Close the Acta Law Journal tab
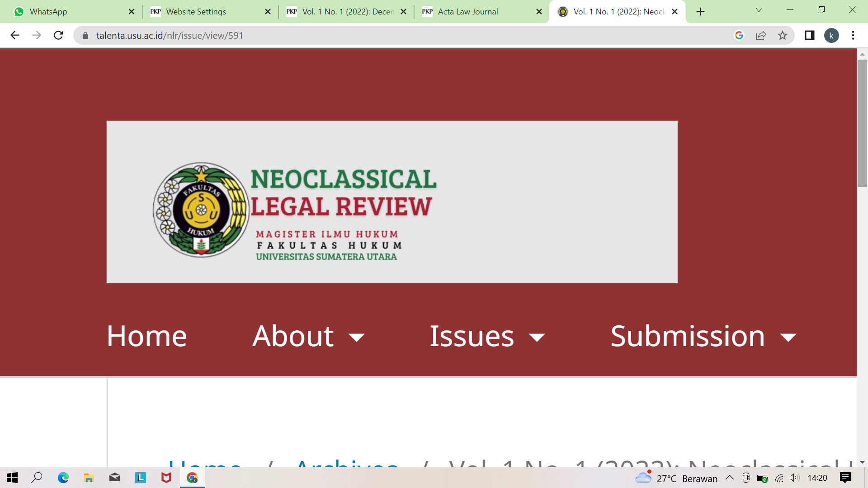This screenshot has height=488, width=868. point(539,12)
